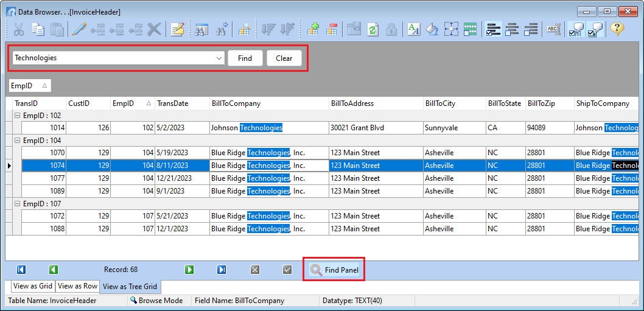Go to last record navigation button

coord(222,270)
